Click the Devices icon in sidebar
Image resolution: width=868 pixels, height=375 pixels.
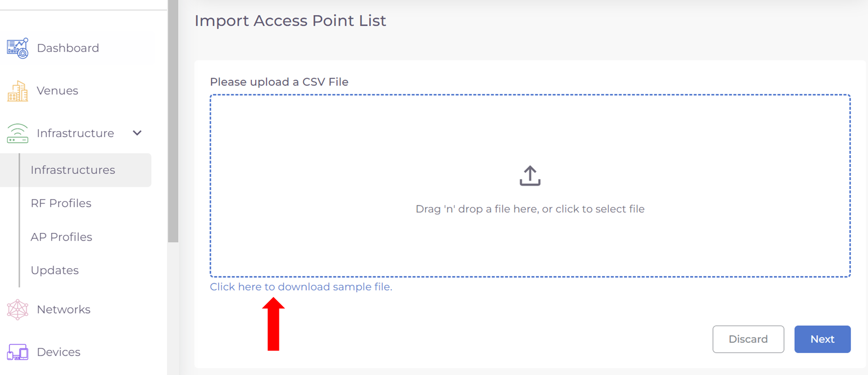(x=17, y=352)
